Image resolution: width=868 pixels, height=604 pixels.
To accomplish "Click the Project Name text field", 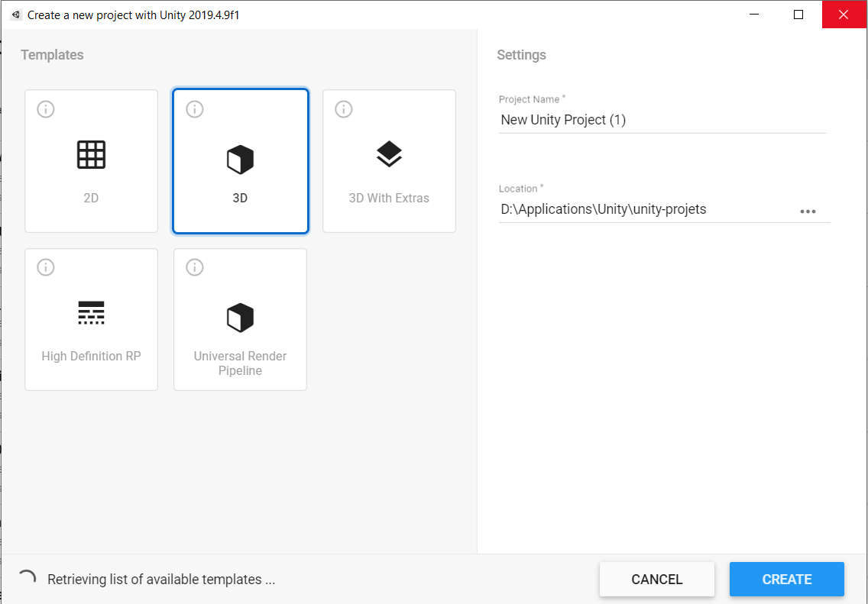I will pyautogui.click(x=661, y=120).
